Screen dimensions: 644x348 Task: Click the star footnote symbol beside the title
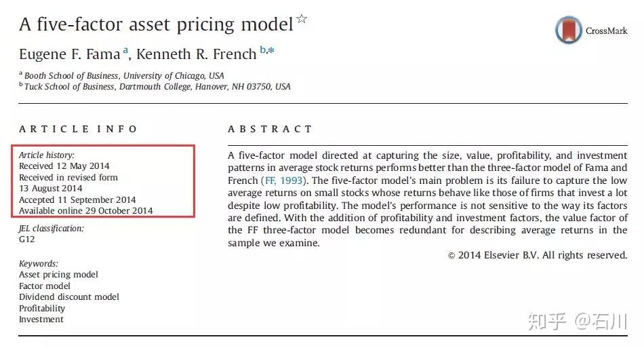(x=302, y=19)
